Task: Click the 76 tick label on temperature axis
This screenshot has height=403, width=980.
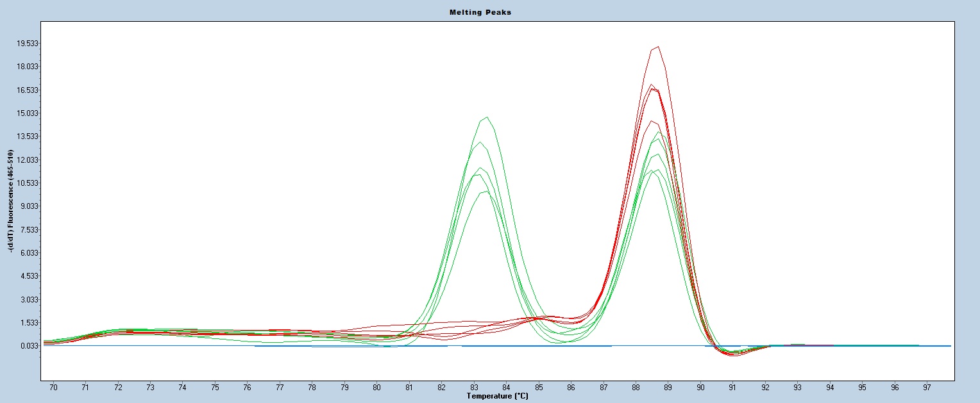Action: coord(248,388)
